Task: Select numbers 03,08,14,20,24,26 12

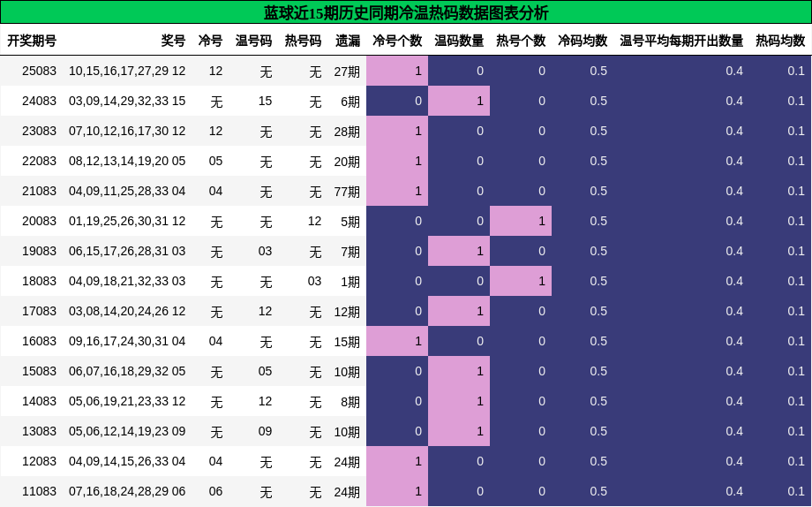Action: pyautogui.click(x=127, y=312)
